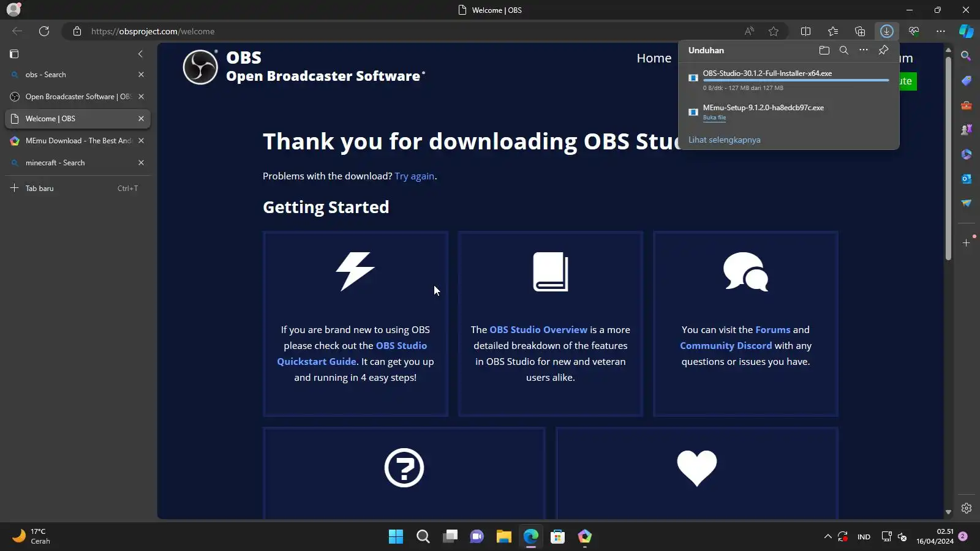Switch to MEmu Download tab
980x551 pixels.
(x=77, y=141)
